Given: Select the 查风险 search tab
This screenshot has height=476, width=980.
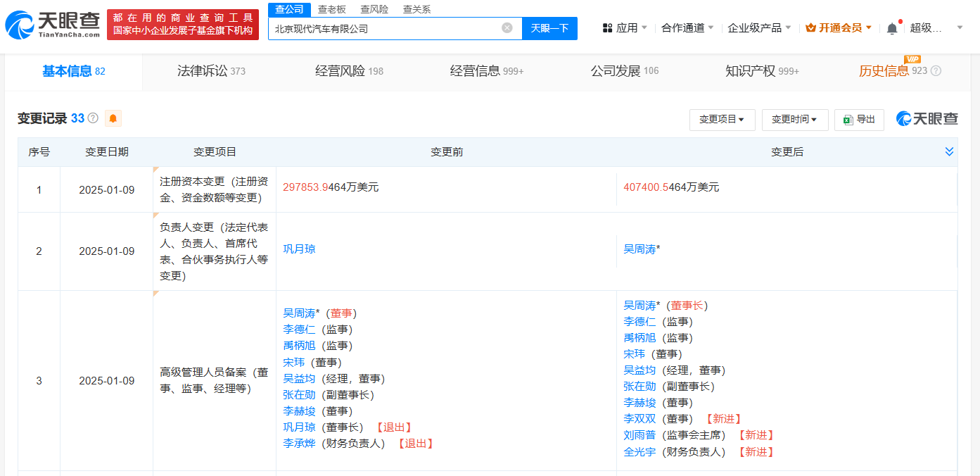Looking at the screenshot, I should 374,9.
